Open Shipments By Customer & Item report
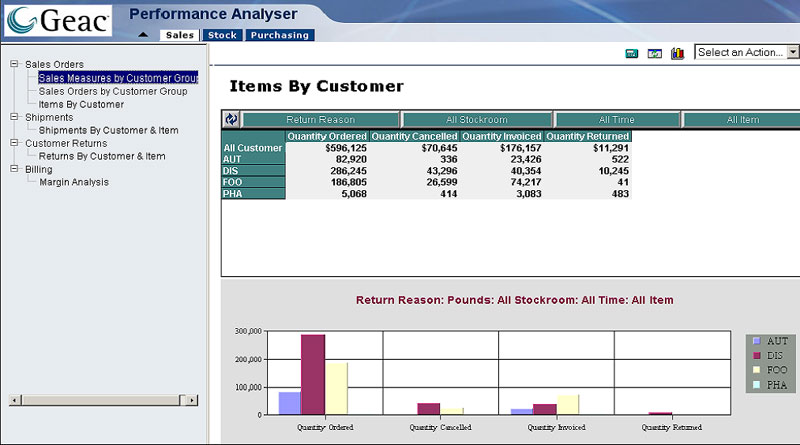This screenshot has height=445, width=800. [109, 130]
